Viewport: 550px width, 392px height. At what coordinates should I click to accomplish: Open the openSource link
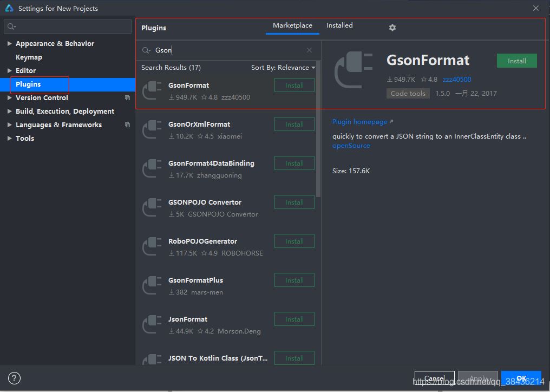(x=351, y=146)
